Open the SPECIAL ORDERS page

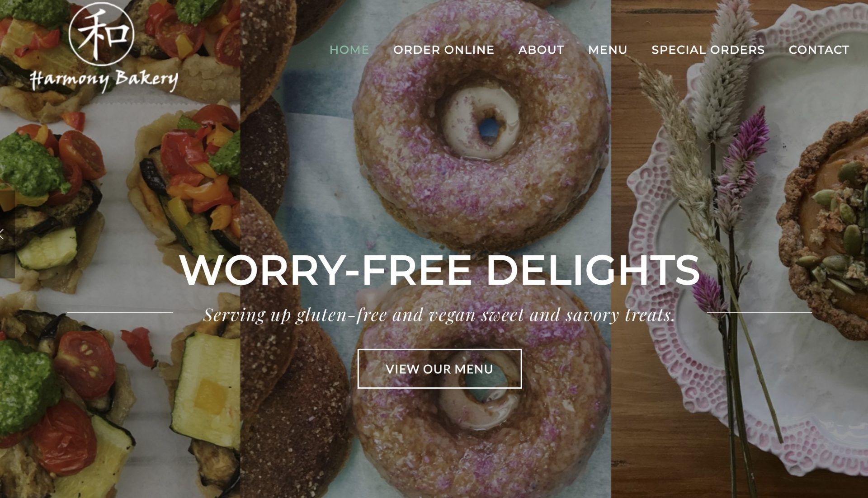(x=708, y=50)
